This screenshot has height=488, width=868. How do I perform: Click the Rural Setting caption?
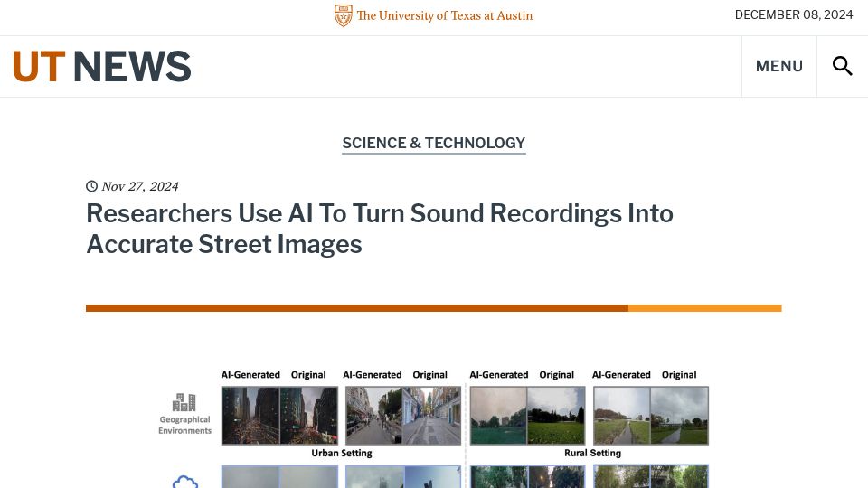[x=592, y=453]
